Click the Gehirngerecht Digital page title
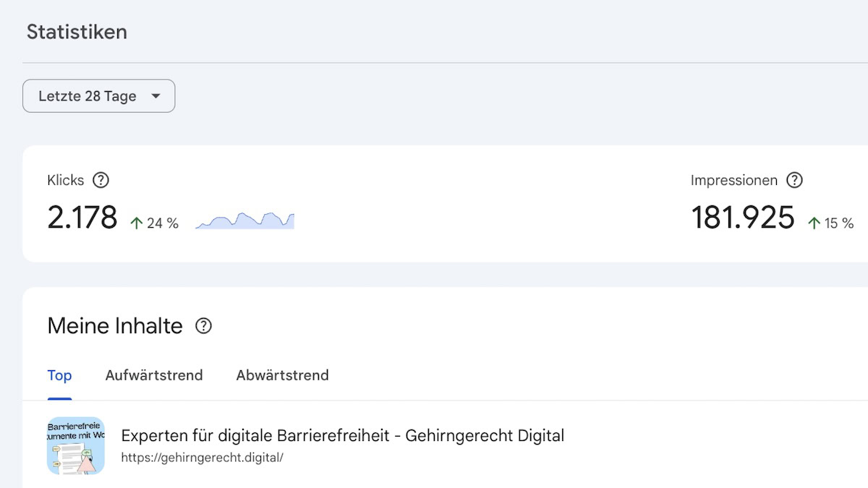The width and height of the screenshot is (868, 488). click(x=342, y=435)
